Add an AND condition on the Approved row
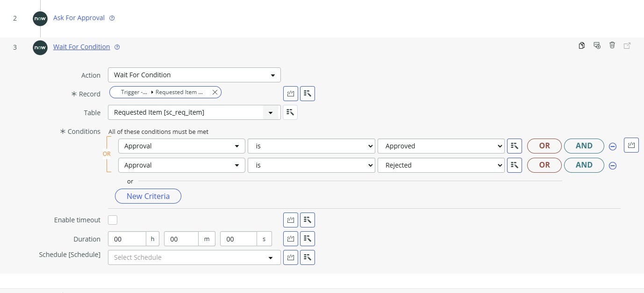This screenshot has height=293, width=644. (x=584, y=146)
